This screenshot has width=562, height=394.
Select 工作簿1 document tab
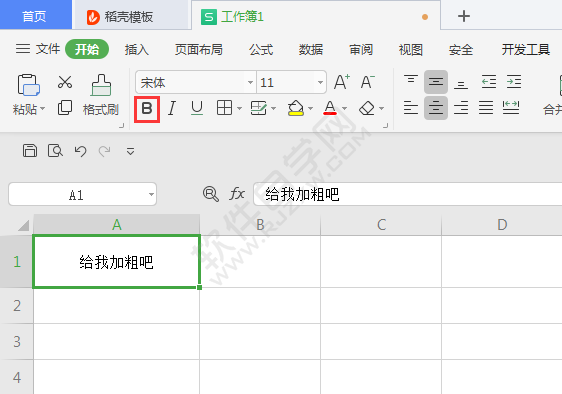(315, 16)
